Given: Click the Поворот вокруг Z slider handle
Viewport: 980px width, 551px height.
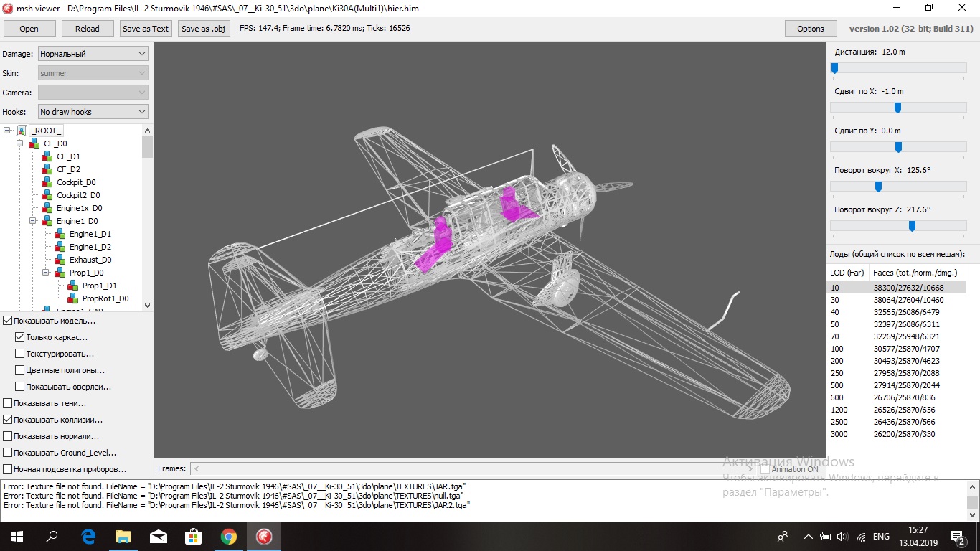Looking at the screenshot, I should [x=912, y=226].
